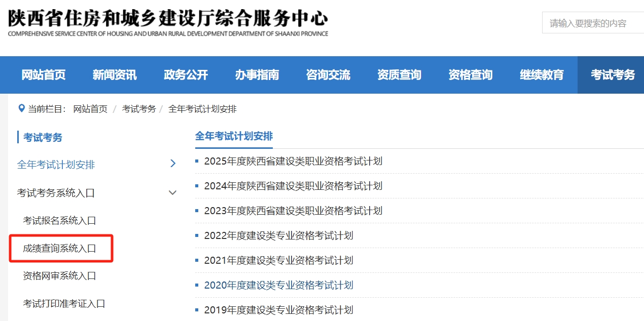Open the 2025年度陕西省建设类职业资格考试计划 link
644x321 pixels.
[x=293, y=161]
